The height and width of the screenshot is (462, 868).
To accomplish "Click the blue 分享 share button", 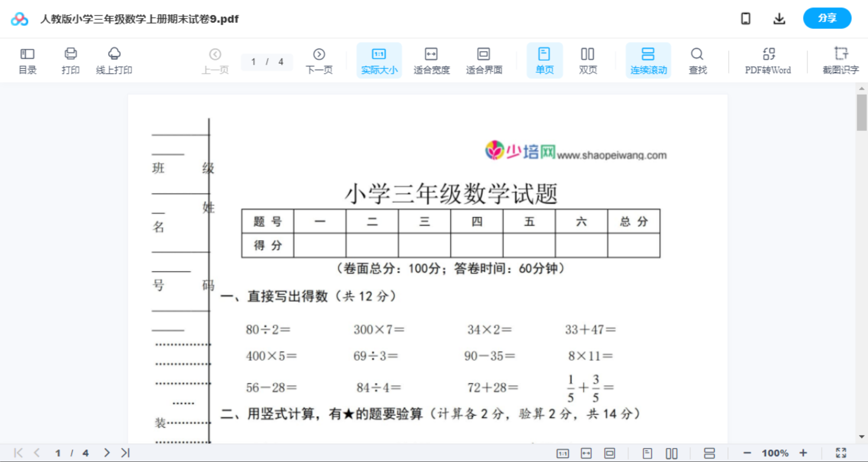I will (827, 18).
